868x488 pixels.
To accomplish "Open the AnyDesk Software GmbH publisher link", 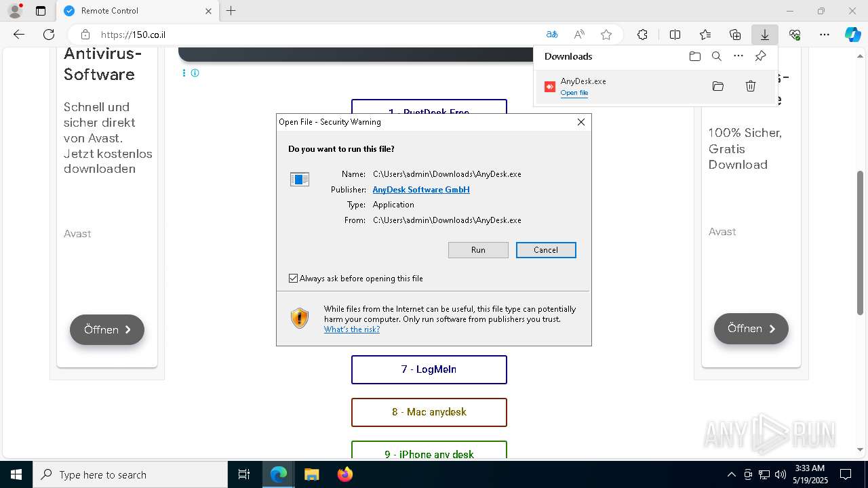I will click(x=421, y=190).
